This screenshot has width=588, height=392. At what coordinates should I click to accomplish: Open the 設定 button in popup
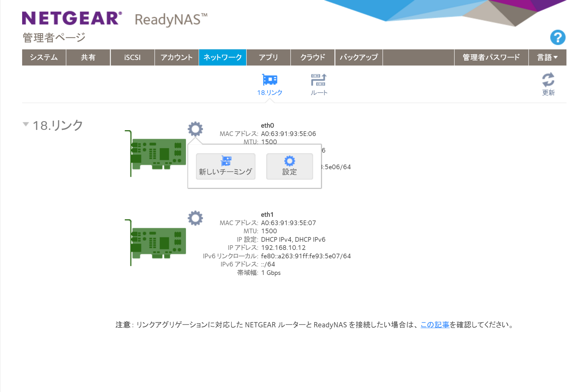pyautogui.click(x=289, y=166)
